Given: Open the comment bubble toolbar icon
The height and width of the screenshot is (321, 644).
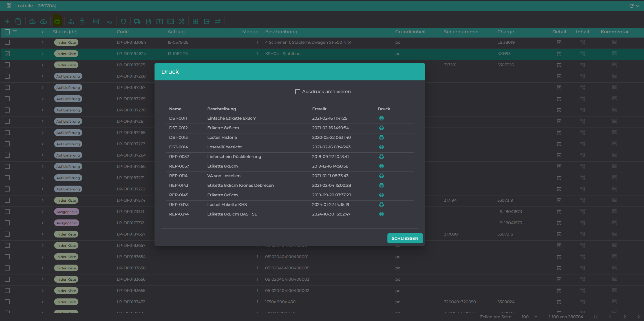Looking at the screenshot, I should pyautogui.click(x=96, y=21).
